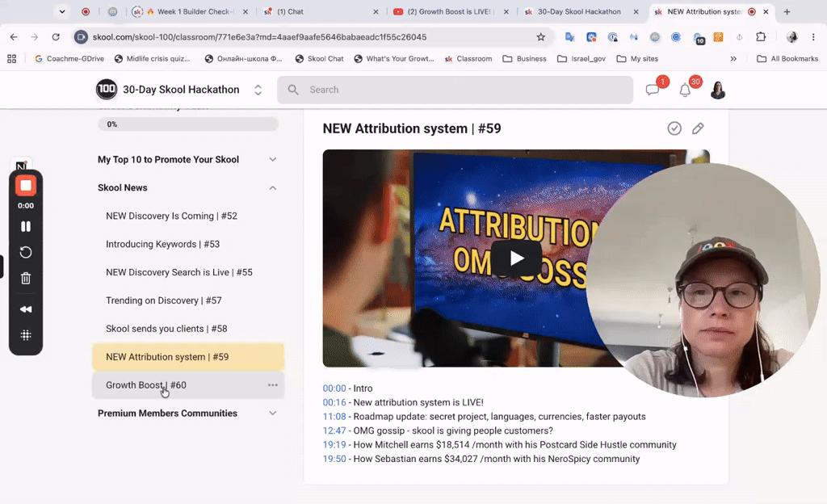Open All Bookmarks folder
The height and width of the screenshot is (504, 827).
[x=787, y=58]
